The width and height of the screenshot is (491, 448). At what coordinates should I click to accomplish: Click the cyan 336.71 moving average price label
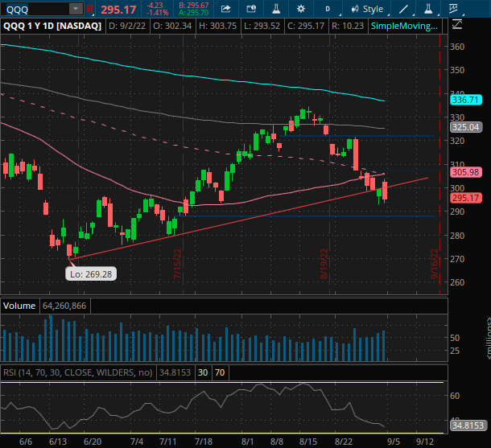465,100
